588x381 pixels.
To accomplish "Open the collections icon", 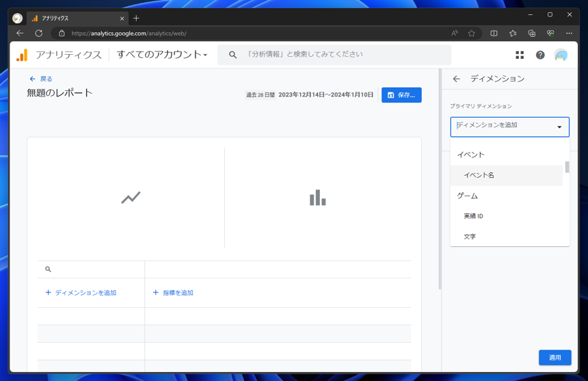I will coord(531,34).
